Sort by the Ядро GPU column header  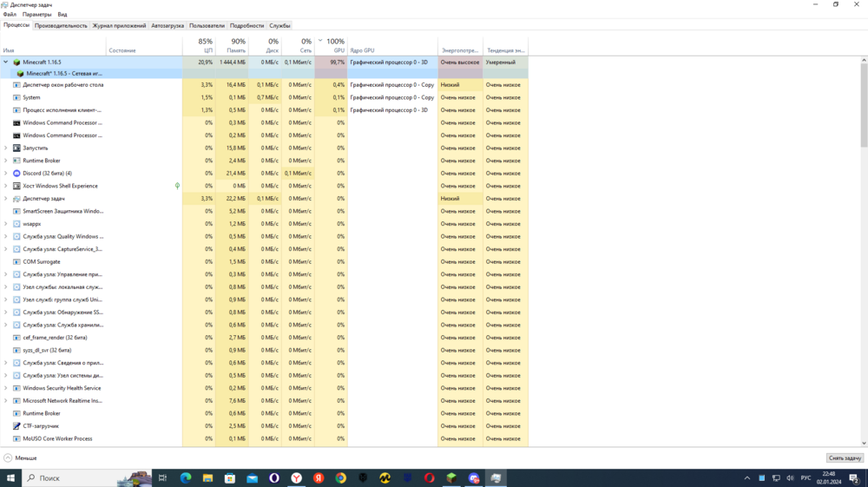(x=392, y=45)
